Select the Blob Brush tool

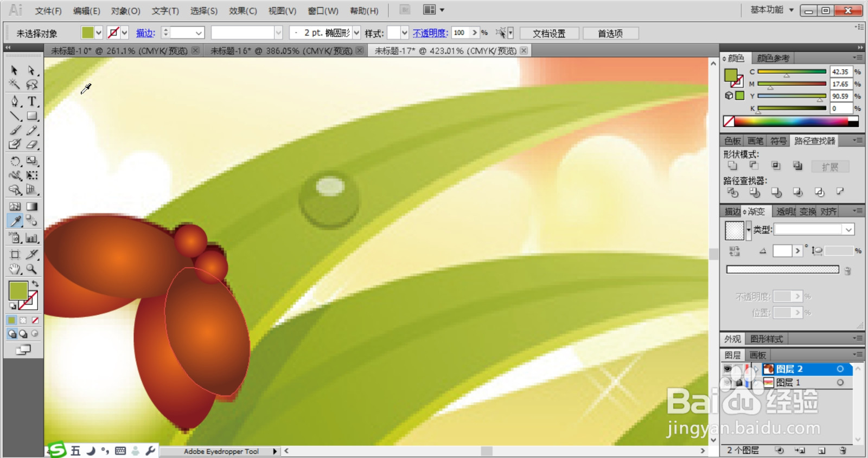point(15,144)
